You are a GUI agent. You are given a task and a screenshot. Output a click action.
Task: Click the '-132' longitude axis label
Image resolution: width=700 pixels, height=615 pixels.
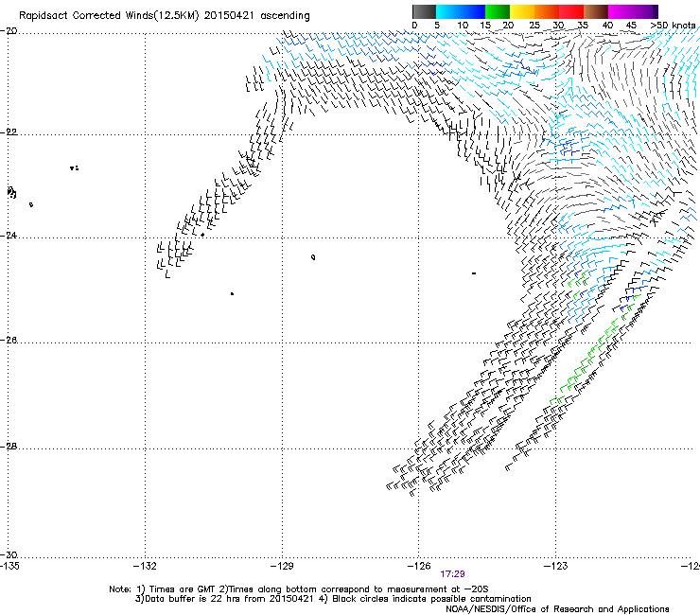coord(145,567)
